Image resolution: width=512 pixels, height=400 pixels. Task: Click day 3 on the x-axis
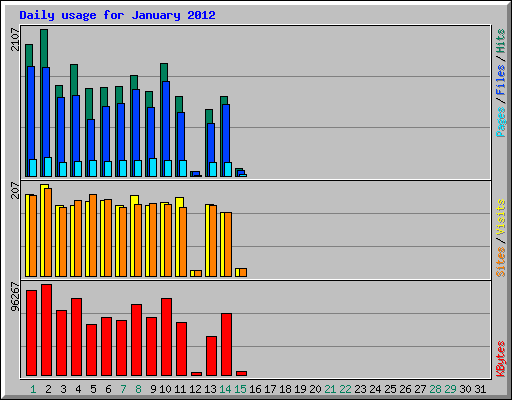[x=63, y=389]
